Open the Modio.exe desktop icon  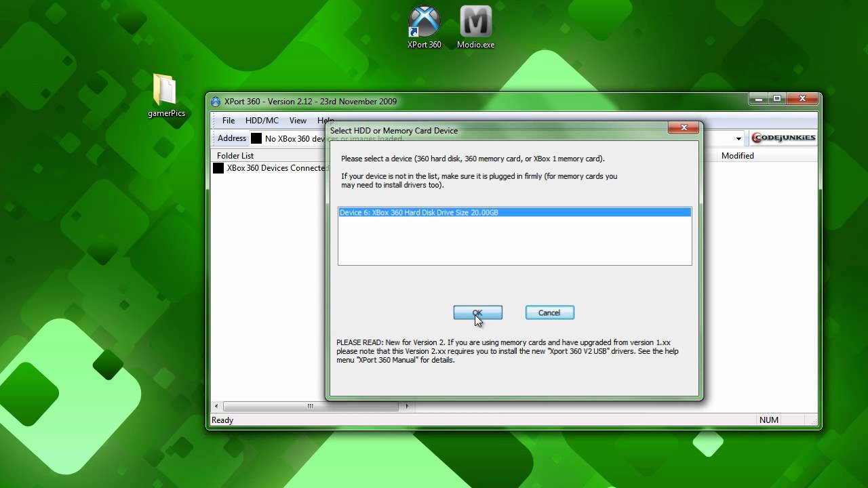pyautogui.click(x=475, y=28)
